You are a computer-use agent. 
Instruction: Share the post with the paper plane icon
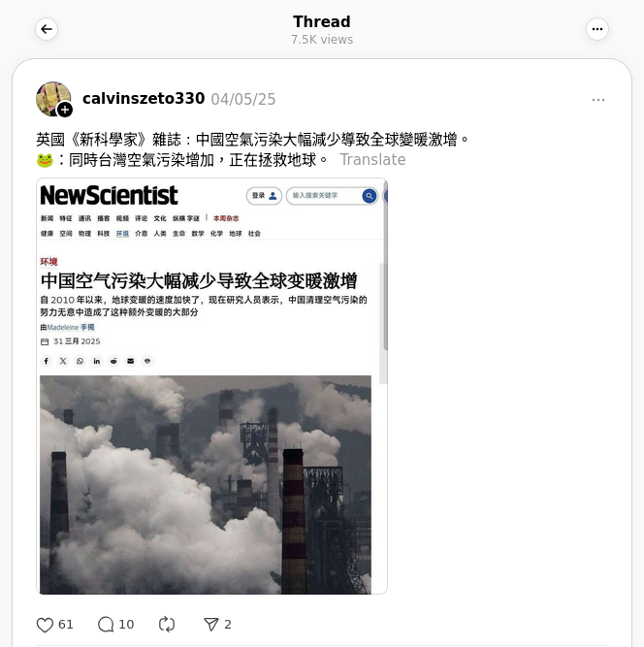pos(210,625)
